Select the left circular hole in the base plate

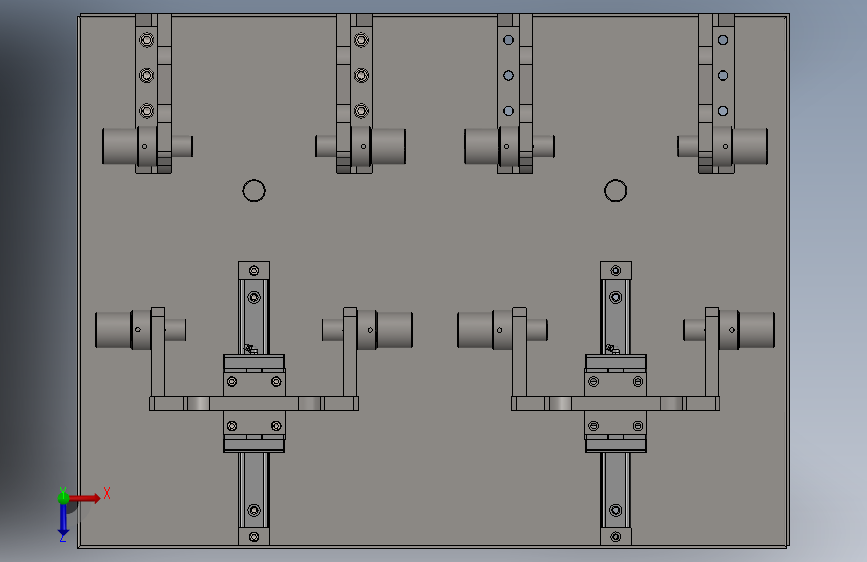[x=254, y=191]
